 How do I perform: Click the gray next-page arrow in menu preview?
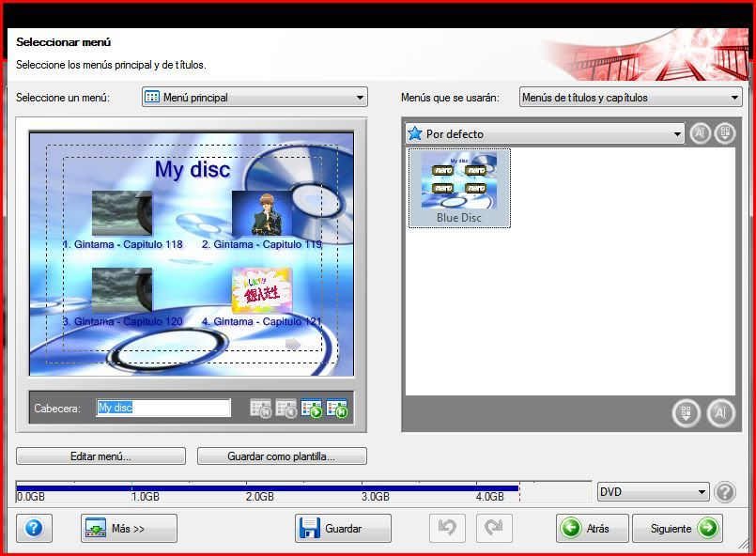(x=293, y=344)
